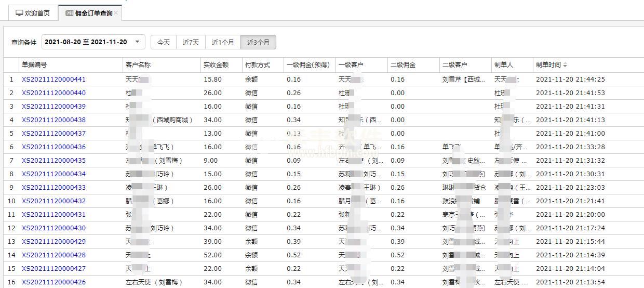Select row 10 by its row number
644x288 pixels.
(11, 201)
